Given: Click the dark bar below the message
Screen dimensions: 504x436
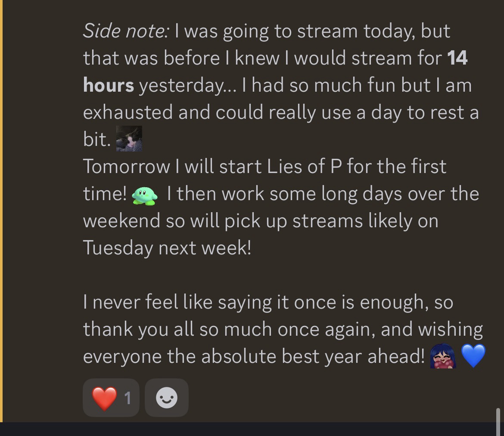Looking at the screenshot, I should 252,429.
